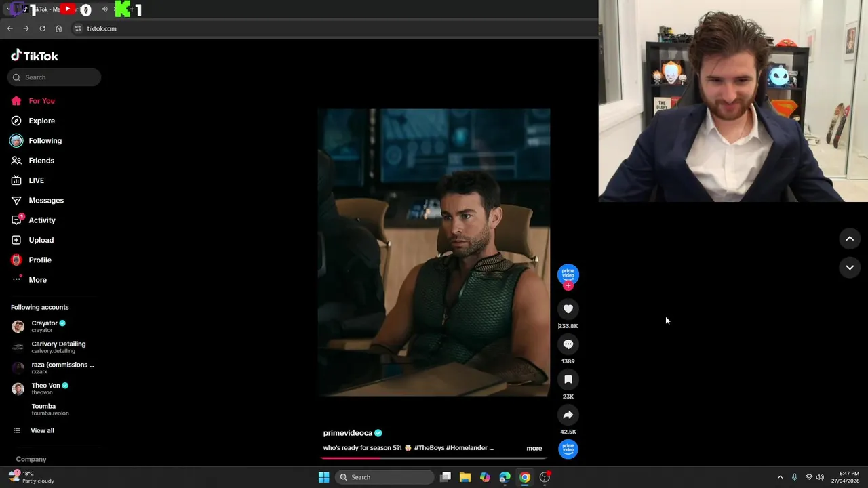Screen dimensions: 868x488
Task: Click the #TheBoys hashtag
Action: pyautogui.click(x=429, y=448)
